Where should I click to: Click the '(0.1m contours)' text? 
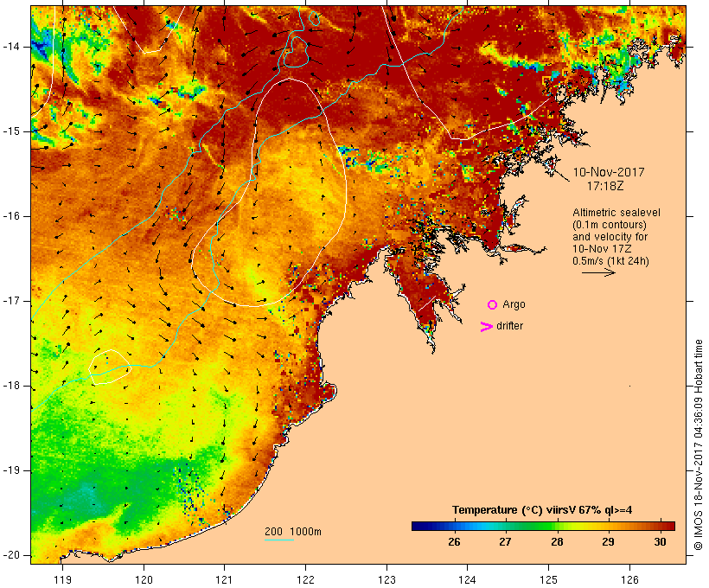tap(610, 225)
